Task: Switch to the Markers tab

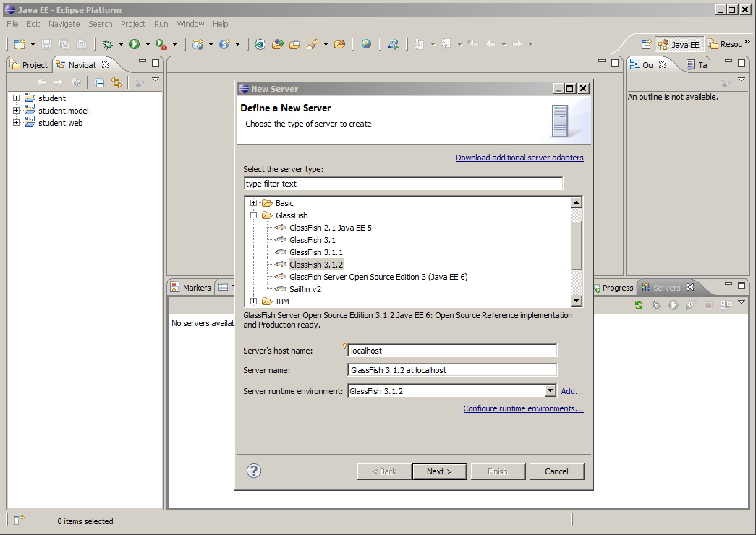Action: [x=191, y=287]
